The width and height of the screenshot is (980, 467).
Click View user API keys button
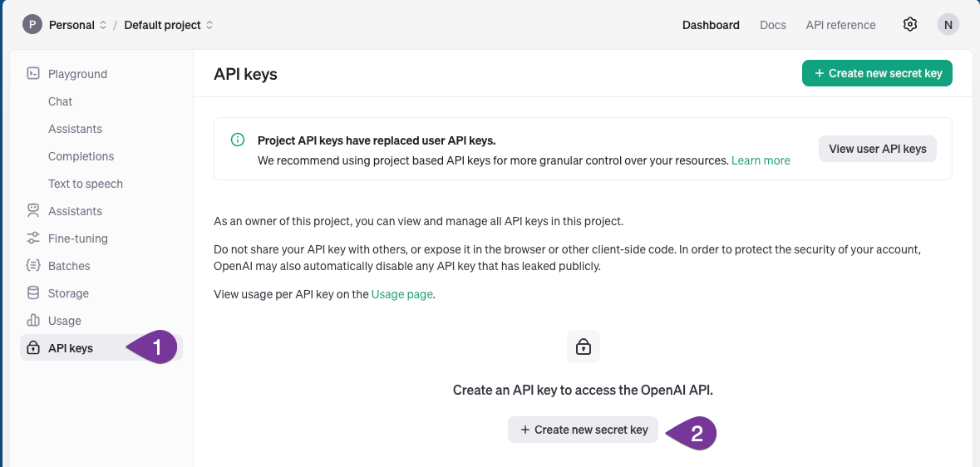[878, 149]
